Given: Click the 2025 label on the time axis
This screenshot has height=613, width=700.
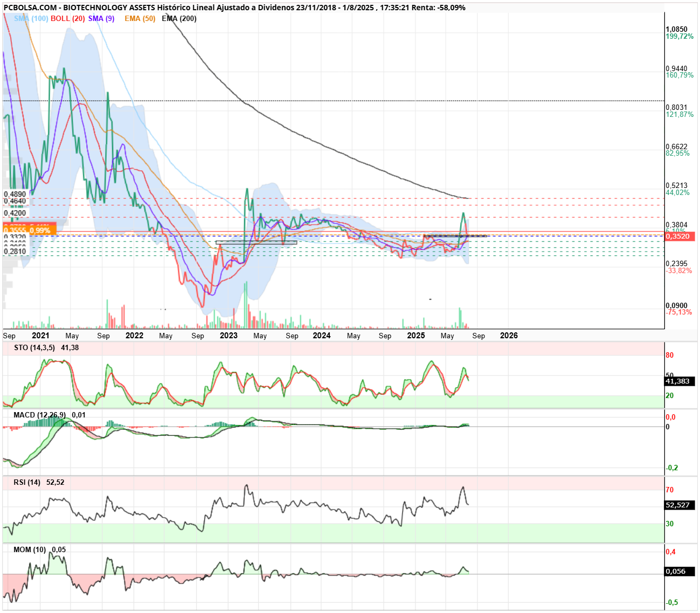Looking at the screenshot, I should pos(416,335).
